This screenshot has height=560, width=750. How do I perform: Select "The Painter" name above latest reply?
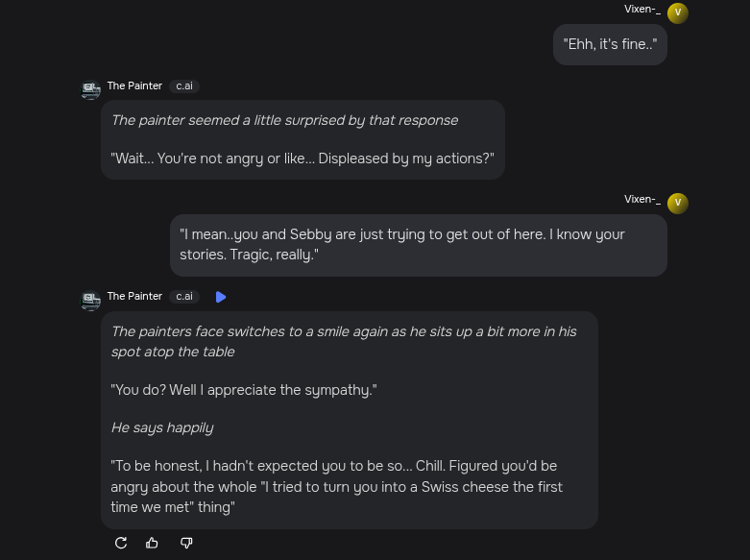tap(134, 297)
